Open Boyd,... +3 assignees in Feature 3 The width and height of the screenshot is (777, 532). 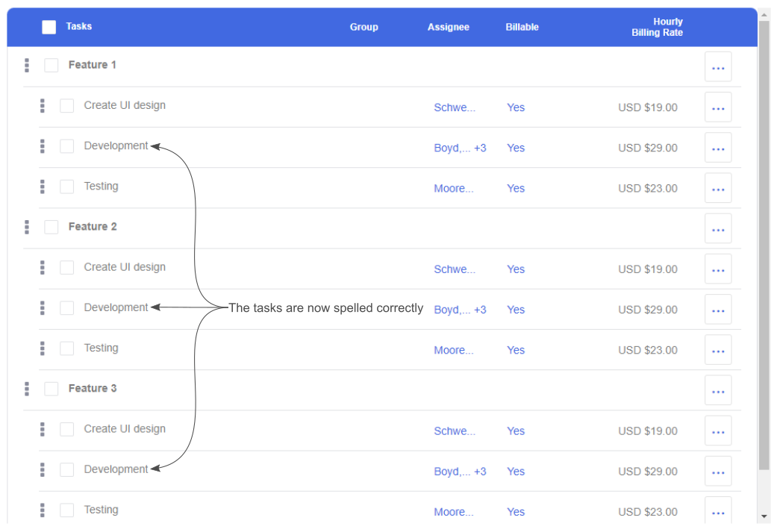[x=460, y=472]
